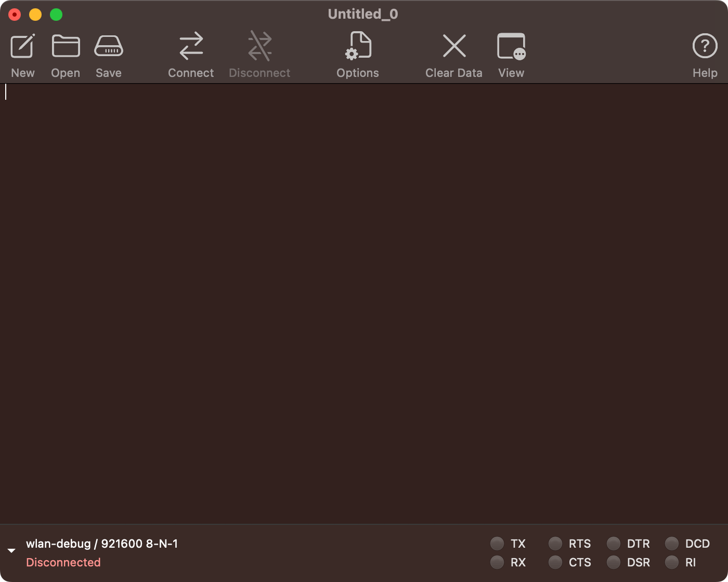
Task: Expand the connection settings disclosure triangle
Action: (x=11, y=551)
